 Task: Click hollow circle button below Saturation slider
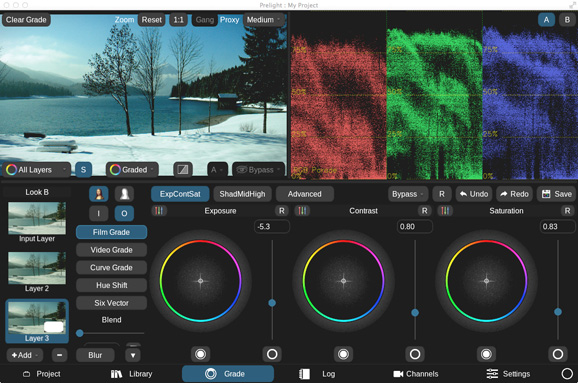click(558, 354)
